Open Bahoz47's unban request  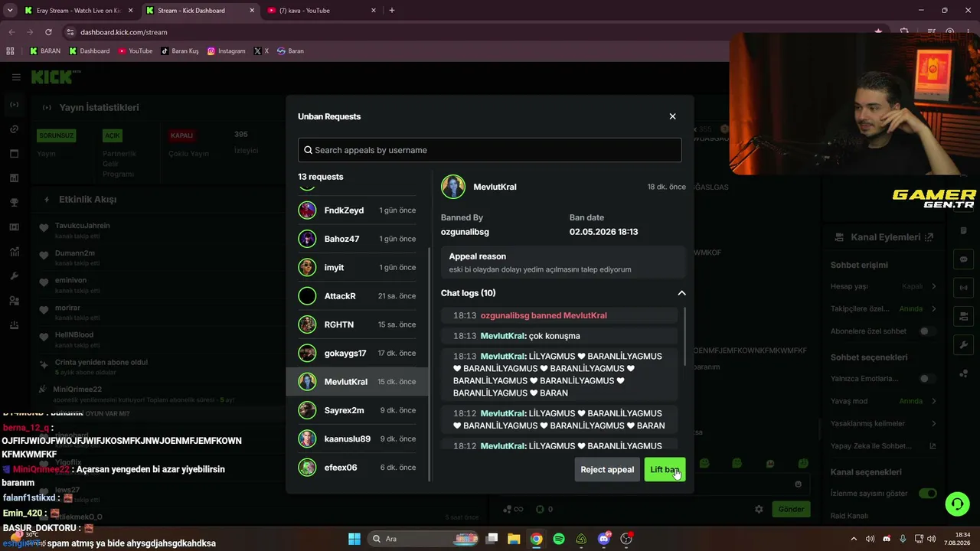click(358, 239)
